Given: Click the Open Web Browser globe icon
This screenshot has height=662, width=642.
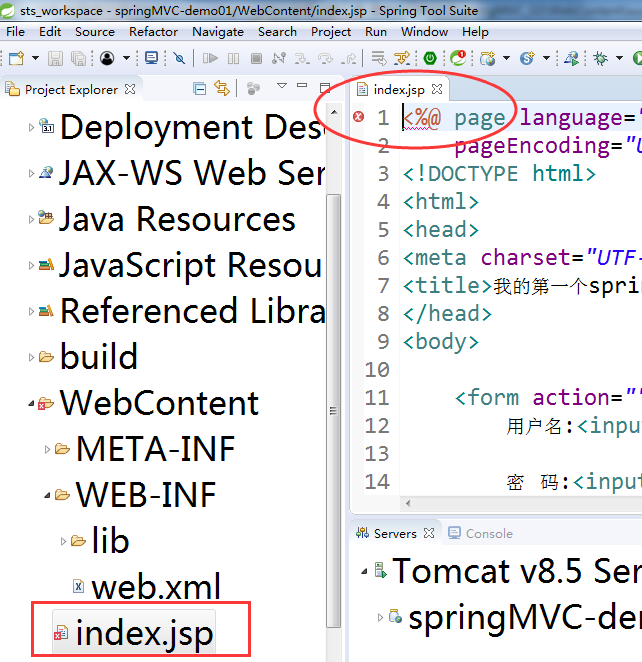Looking at the screenshot, I should pyautogui.click(x=488, y=58).
